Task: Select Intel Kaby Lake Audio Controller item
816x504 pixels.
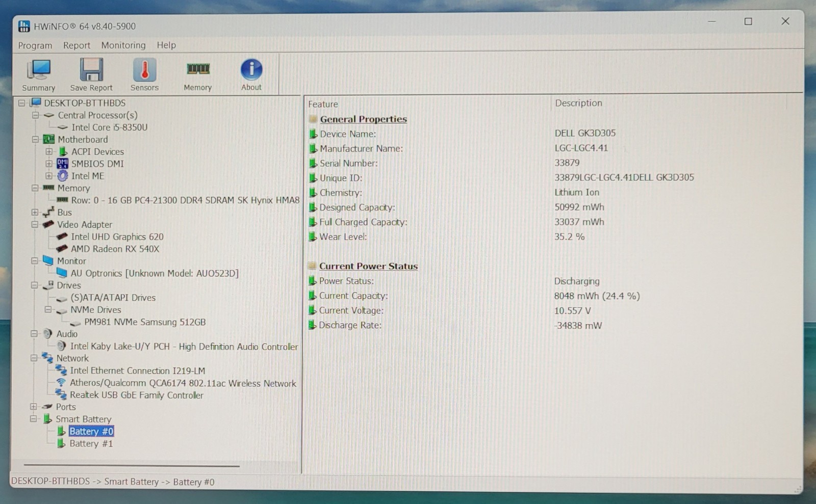Action: coord(184,347)
